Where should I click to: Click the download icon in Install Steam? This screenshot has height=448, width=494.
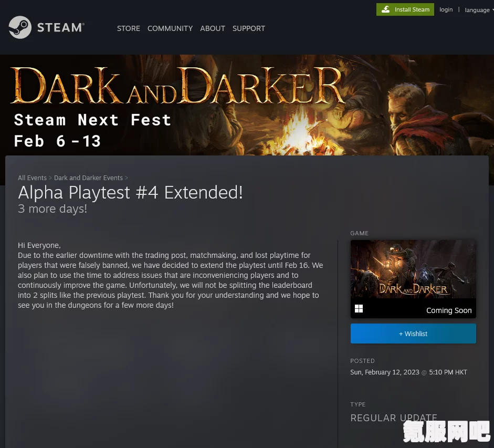click(x=386, y=9)
